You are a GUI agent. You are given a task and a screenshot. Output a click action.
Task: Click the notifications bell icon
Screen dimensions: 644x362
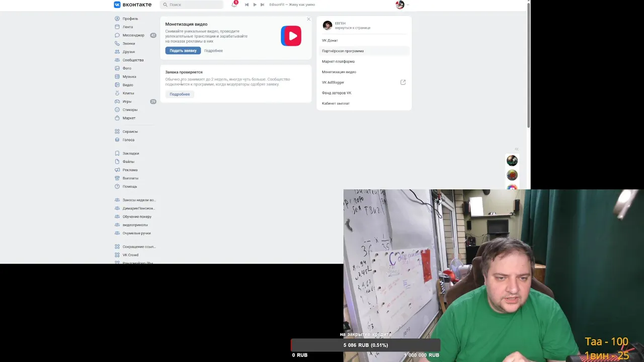(x=234, y=5)
